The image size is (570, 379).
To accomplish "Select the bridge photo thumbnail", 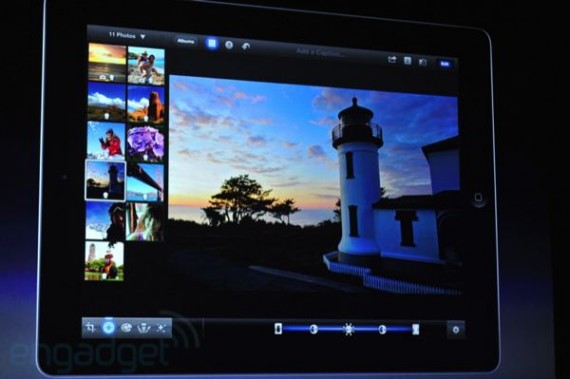I will tap(145, 182).
